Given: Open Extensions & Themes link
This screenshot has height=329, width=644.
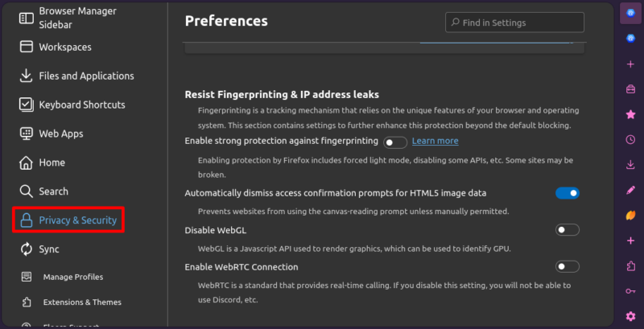Looking at the screenshot, I should (x=81, y=302).
